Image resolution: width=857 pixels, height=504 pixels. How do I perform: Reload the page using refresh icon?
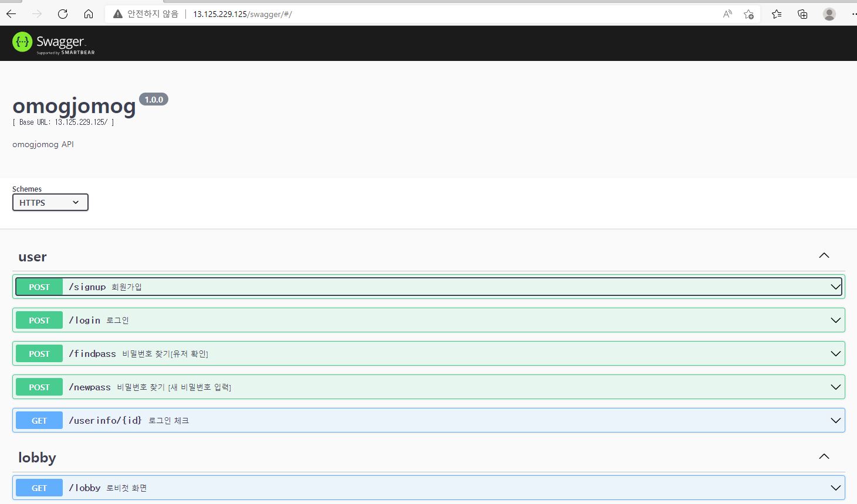[x=63, y=13]
